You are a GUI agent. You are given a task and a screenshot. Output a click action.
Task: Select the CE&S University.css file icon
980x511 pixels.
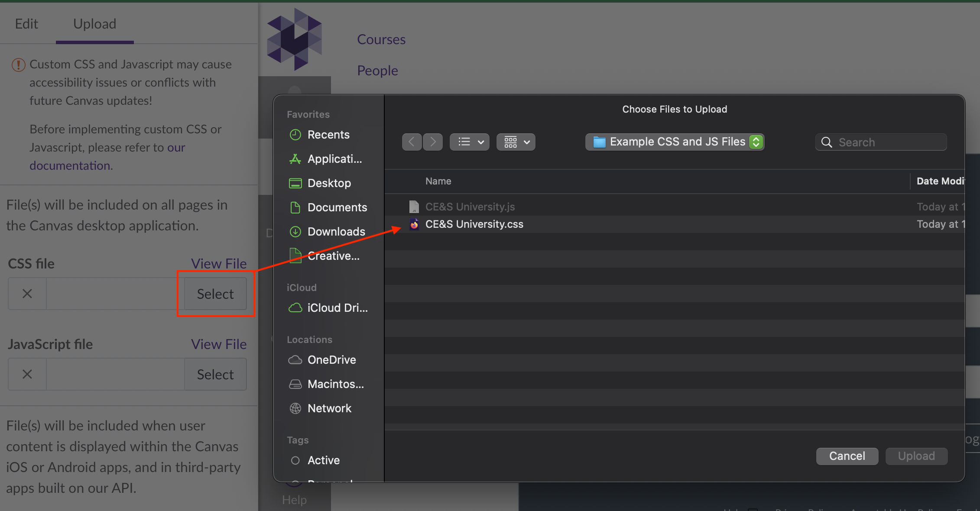coord(414,224)
